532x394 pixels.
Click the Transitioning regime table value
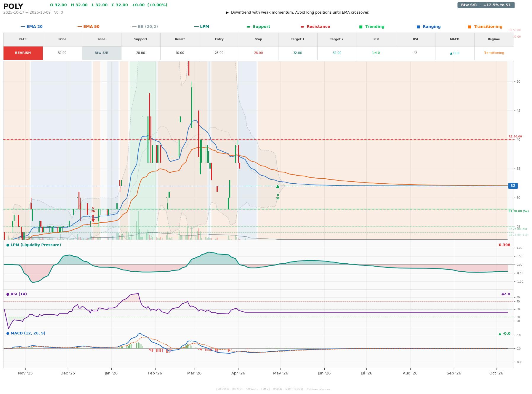pyautogui.click(x=494, y=53)
